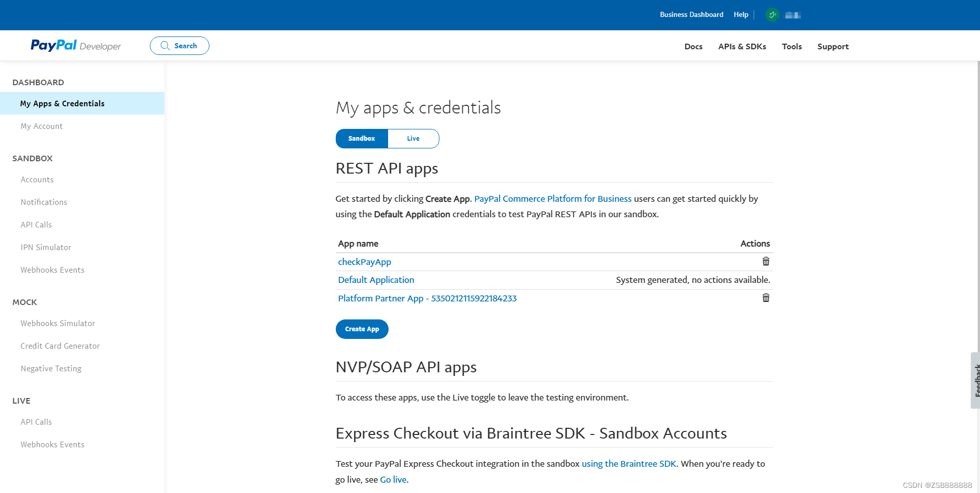The image size is (980, 493).
Task: Click the Actions column header
Action: [x=755, y=243]
